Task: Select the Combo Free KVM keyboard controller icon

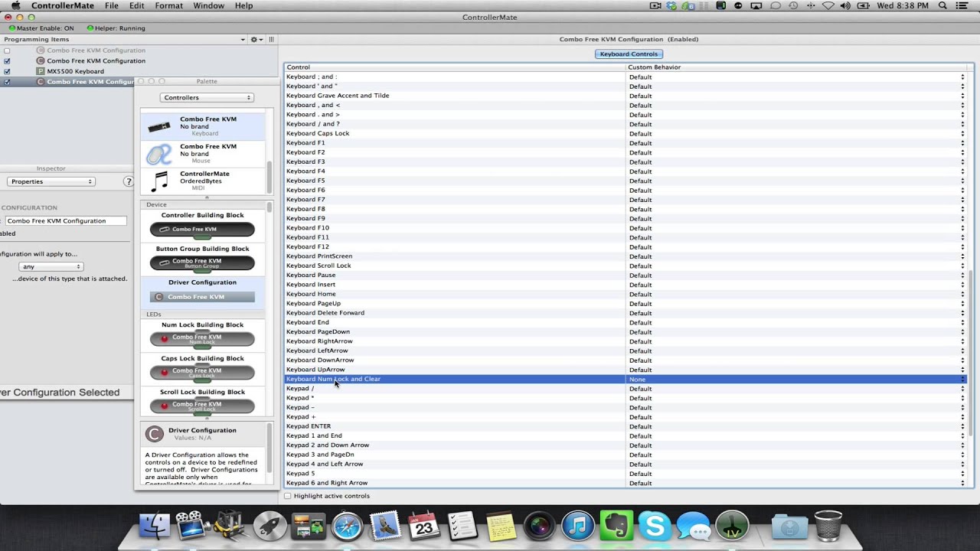Action: pos(159,127)
